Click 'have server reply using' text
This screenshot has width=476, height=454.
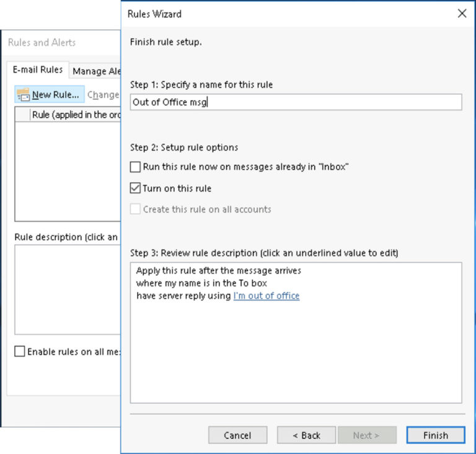point(183,296)
